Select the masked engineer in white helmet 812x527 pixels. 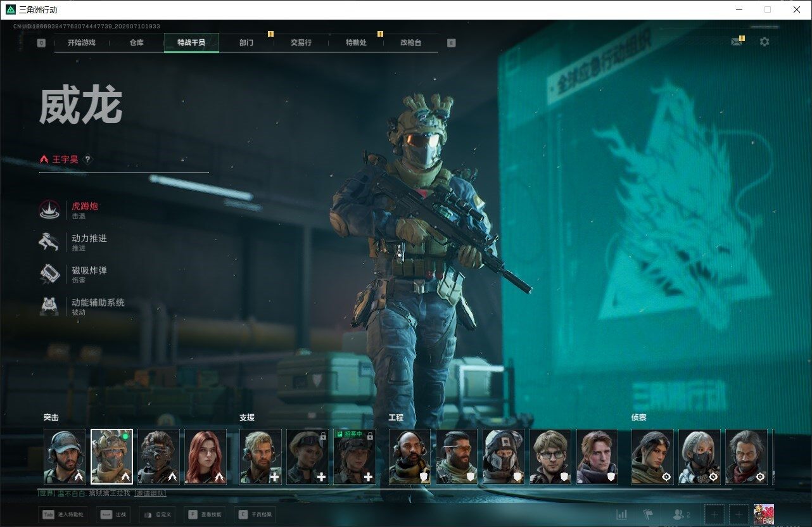click(x=504, y=457)
